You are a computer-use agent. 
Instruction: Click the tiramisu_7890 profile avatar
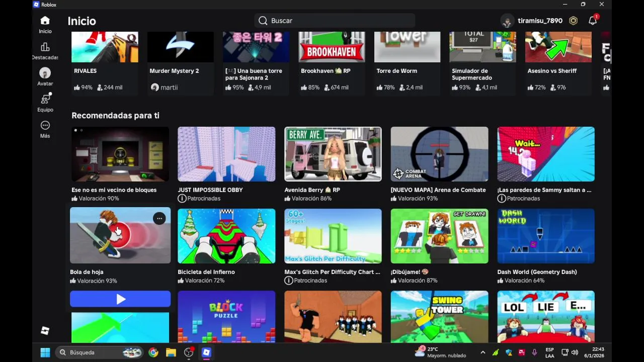(507, 21)
